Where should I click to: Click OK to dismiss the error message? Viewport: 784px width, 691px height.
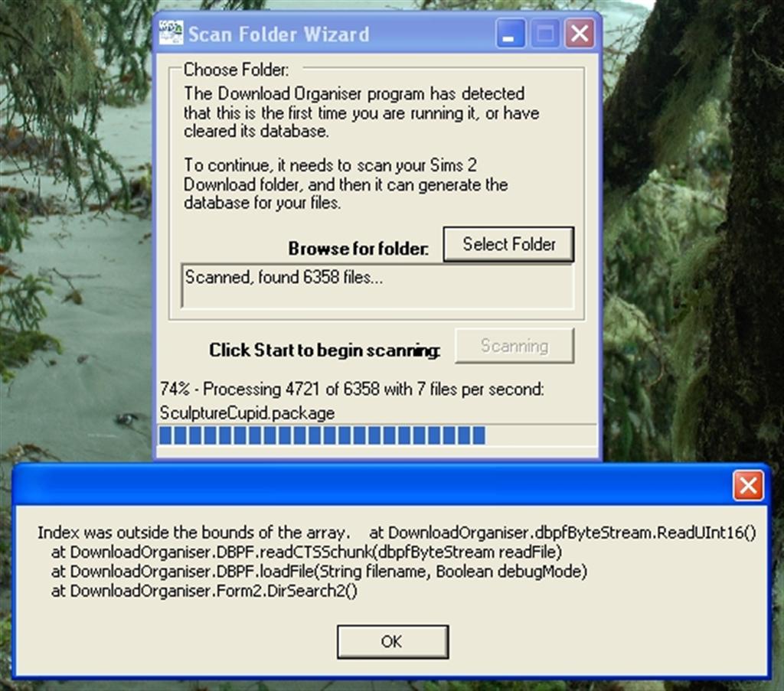[x=392, y=641]
